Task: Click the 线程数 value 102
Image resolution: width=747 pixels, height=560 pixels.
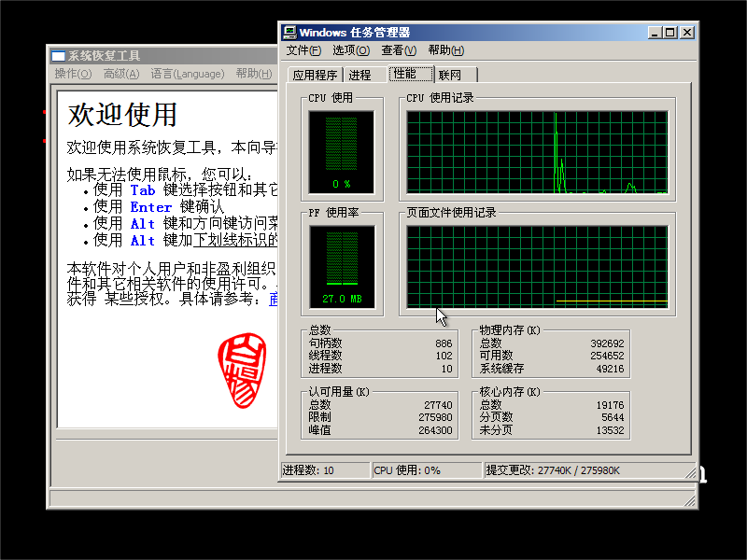Action: 444,356
